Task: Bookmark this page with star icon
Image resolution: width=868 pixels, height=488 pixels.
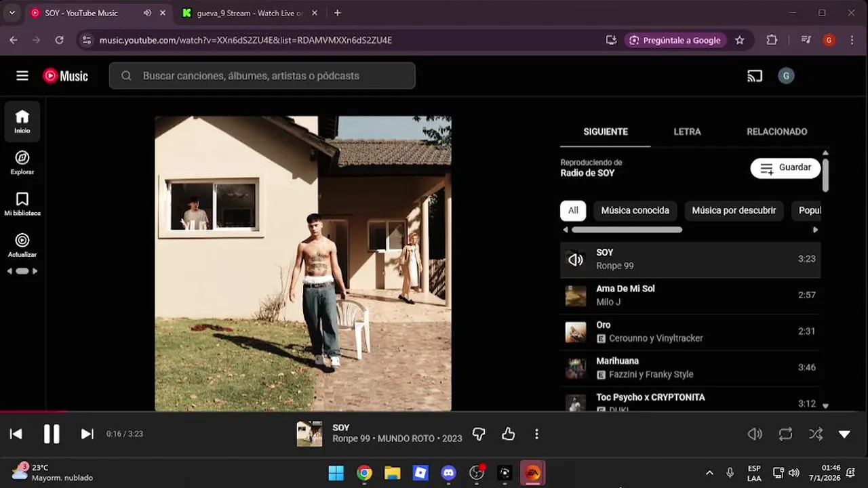Action: 740,40
